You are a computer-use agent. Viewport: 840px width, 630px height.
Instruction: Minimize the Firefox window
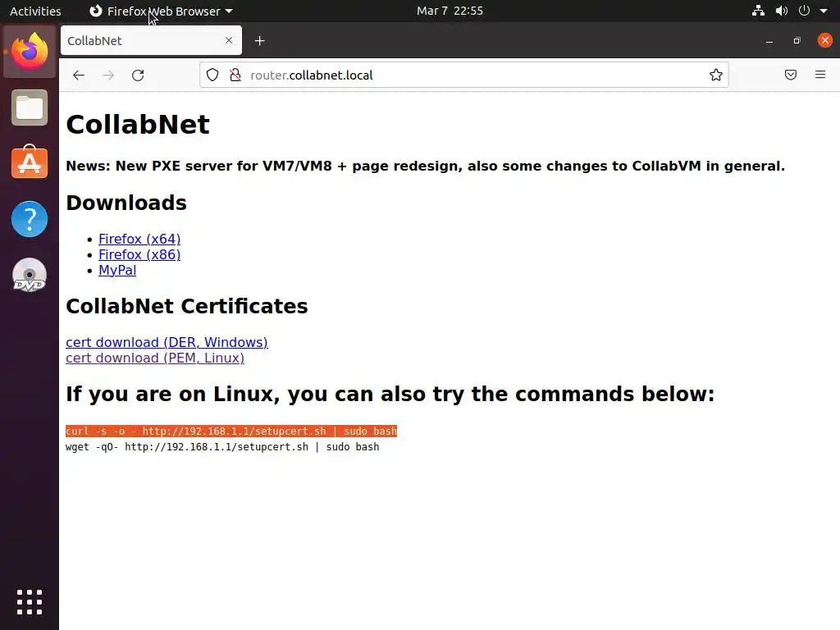click(769, 41)
